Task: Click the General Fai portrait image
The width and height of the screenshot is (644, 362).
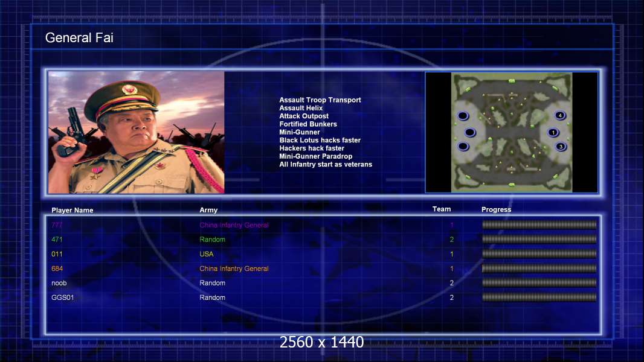Action: tap(137, 132)
